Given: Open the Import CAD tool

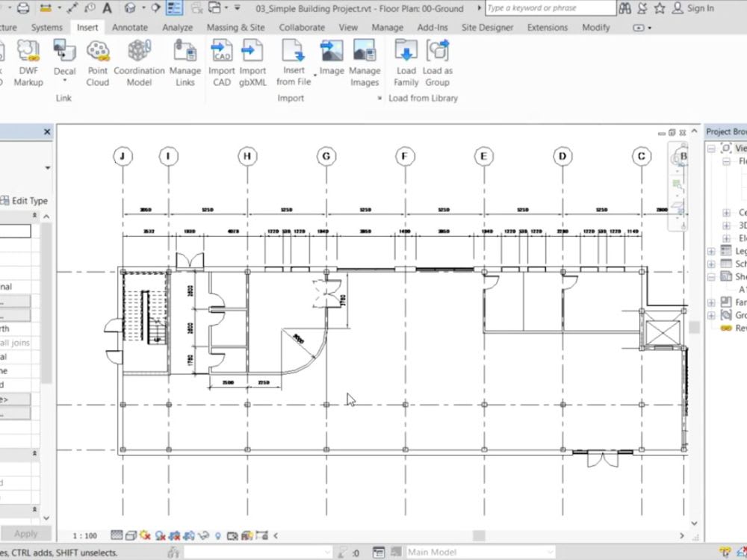Looking at the screenshot, I should tap(221, 63).
